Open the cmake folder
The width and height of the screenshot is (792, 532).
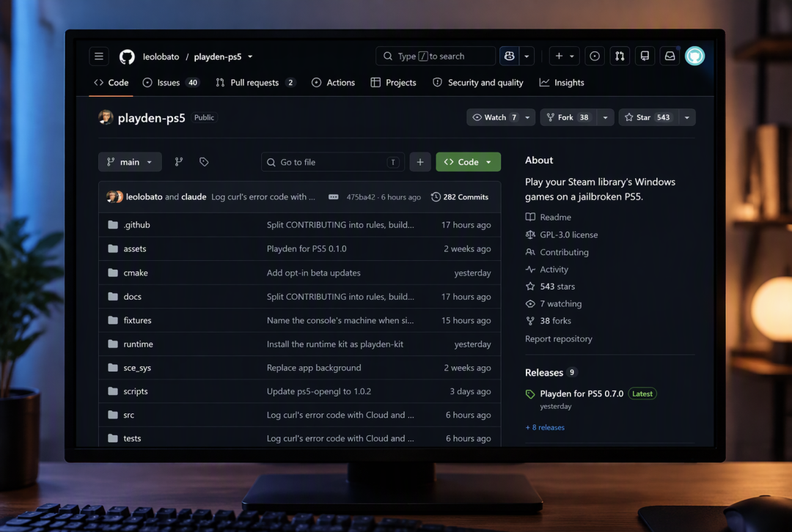coord(136,273)
